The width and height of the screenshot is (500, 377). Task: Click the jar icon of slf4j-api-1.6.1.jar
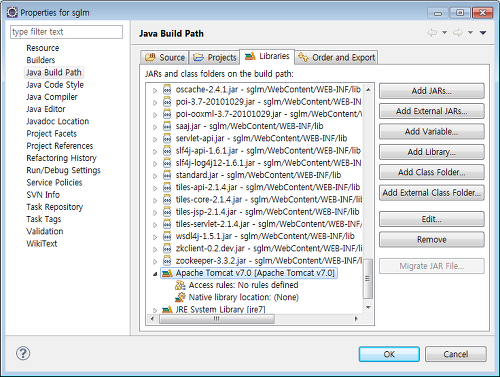tap(167, 151)
